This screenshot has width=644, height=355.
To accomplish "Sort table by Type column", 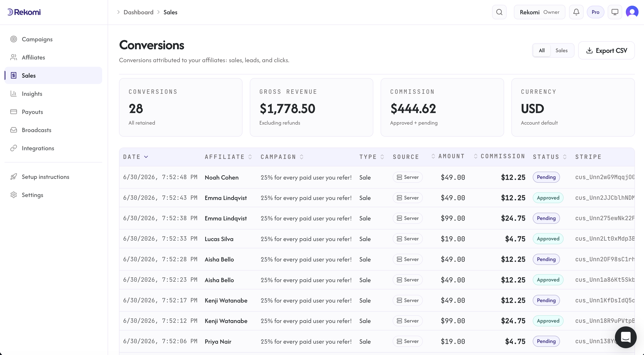I will pyautogui.click(x=372, y=157).
